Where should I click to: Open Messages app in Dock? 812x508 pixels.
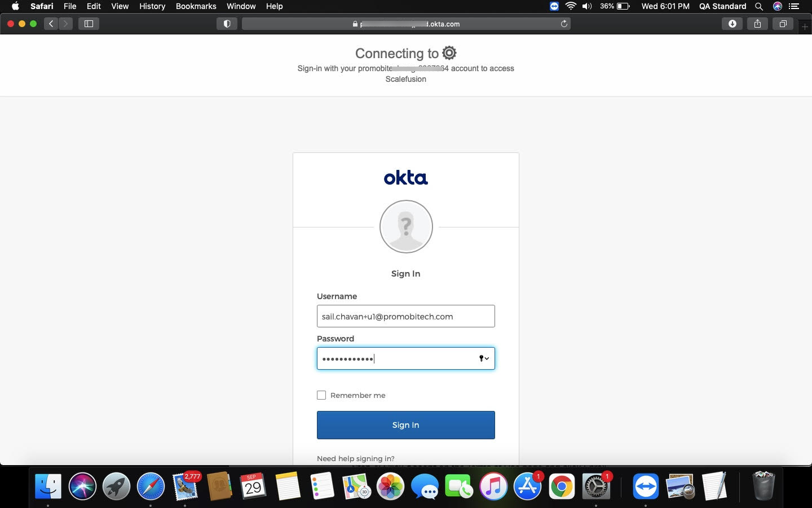(425, 486)
